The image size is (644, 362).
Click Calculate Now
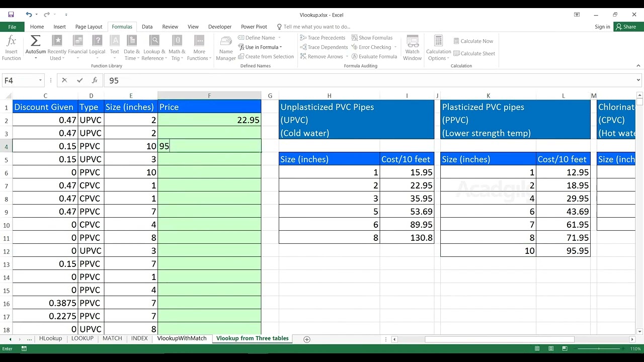click(473, 41)
